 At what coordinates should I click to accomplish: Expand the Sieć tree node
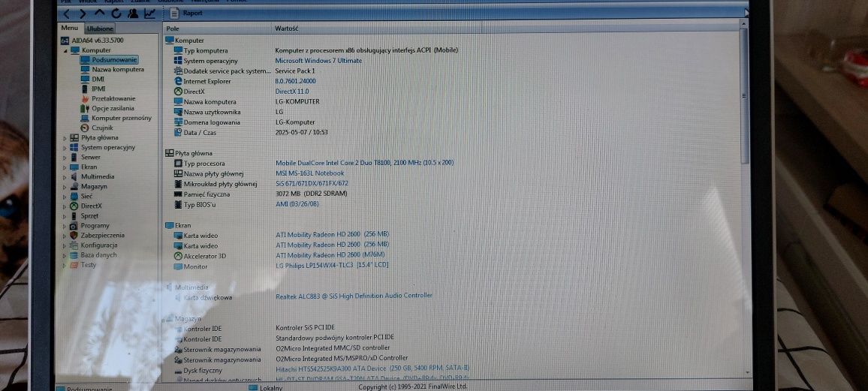click(x=65, y=197)
